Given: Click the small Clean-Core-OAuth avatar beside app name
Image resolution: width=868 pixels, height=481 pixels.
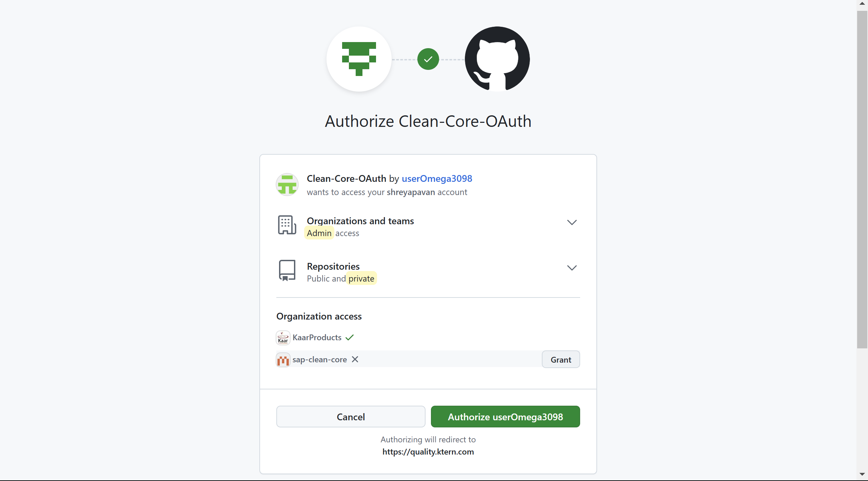Looking at the screenshot, I should (287, 185).
